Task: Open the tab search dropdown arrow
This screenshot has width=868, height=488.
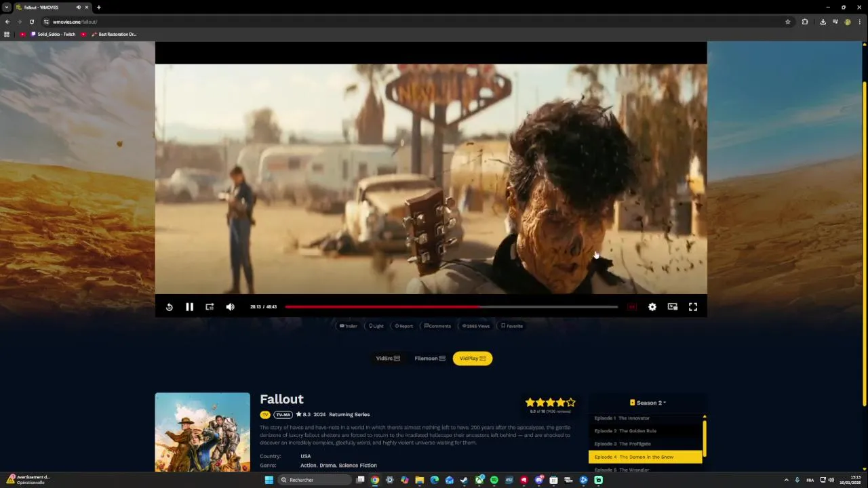Action: 7,7
